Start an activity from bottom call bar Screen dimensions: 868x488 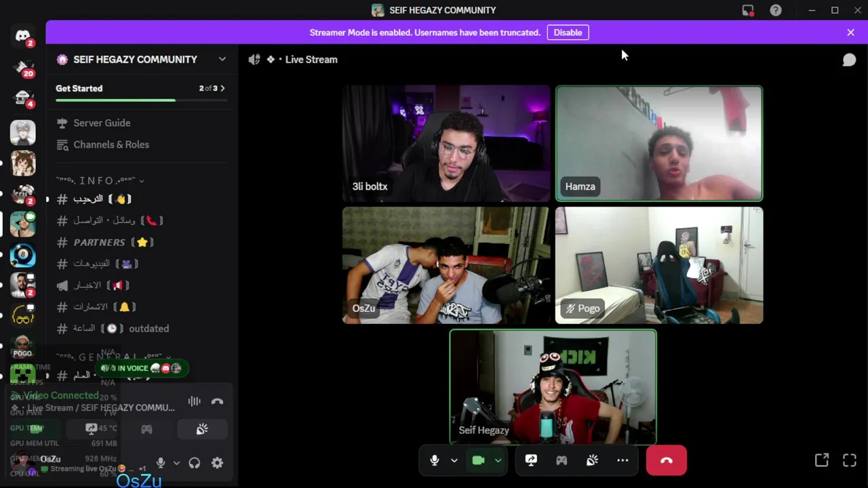coord(561,460)
